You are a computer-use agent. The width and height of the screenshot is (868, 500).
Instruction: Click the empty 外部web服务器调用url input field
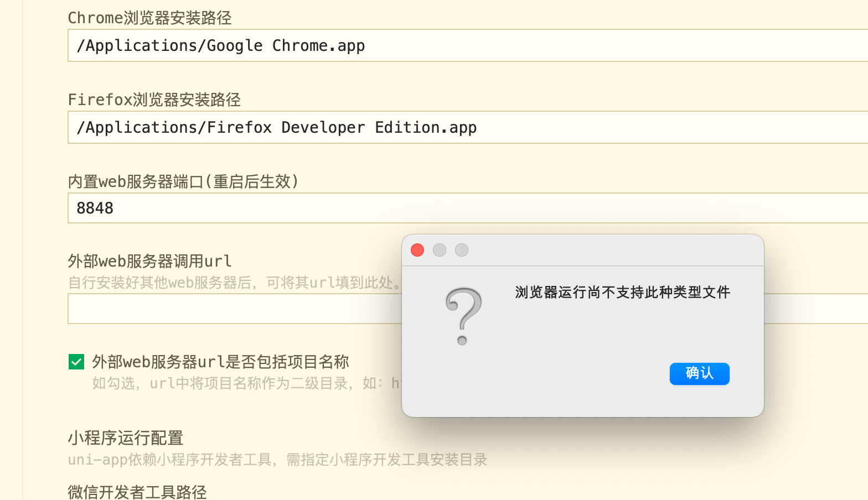232,309
